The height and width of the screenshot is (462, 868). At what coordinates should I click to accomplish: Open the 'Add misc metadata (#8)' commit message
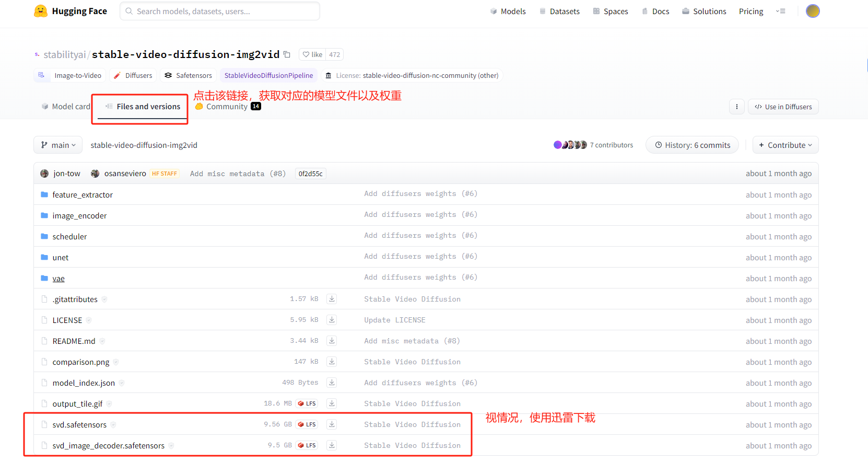coord(238,174)
